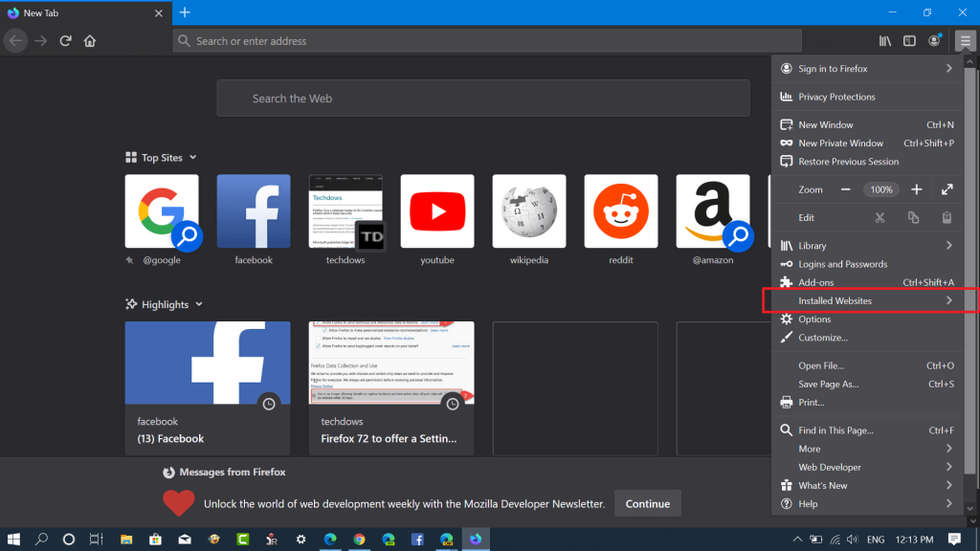Open Logins and Passwords
Viewport: 980px width, 551px height.
pos(867,264)
